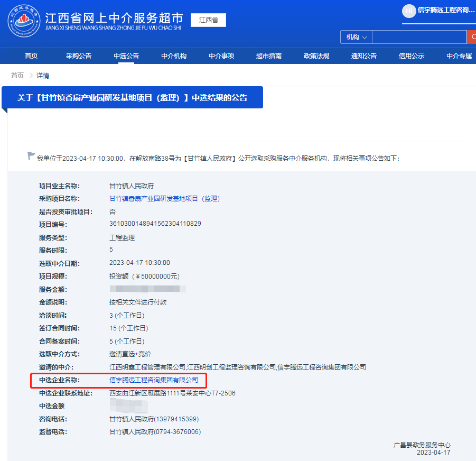476x461 pixels.
Task: Open the 机构 search category dropdown
Action: [x=356, y=38]
